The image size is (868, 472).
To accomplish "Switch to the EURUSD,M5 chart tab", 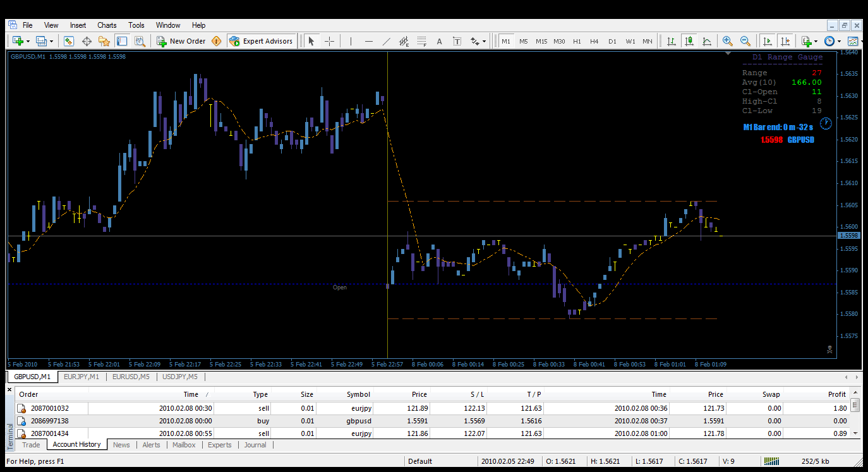I will (x=131, y=377).
